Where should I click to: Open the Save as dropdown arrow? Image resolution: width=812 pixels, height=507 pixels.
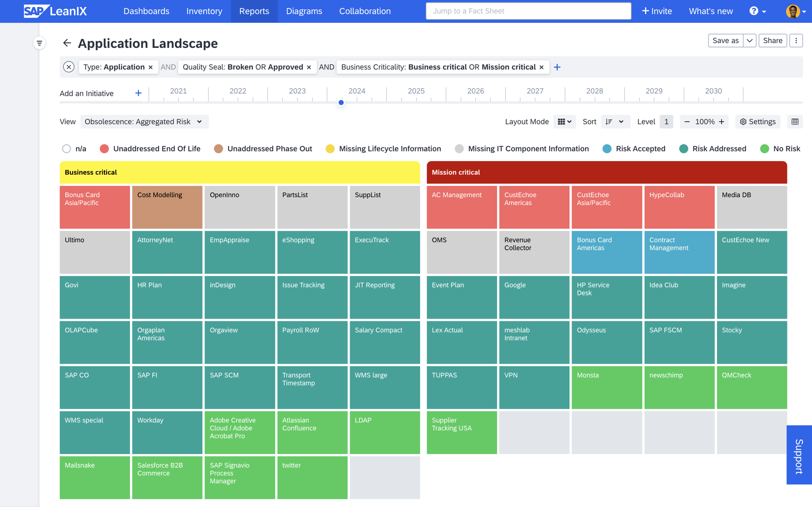pyautogui.click(x=750, y=40)
